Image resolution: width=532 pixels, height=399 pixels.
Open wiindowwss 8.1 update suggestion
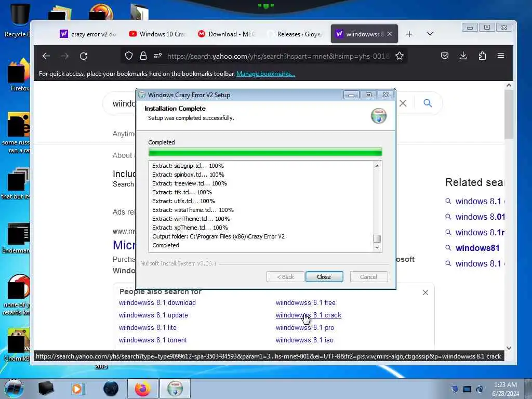tap(153, 315)
